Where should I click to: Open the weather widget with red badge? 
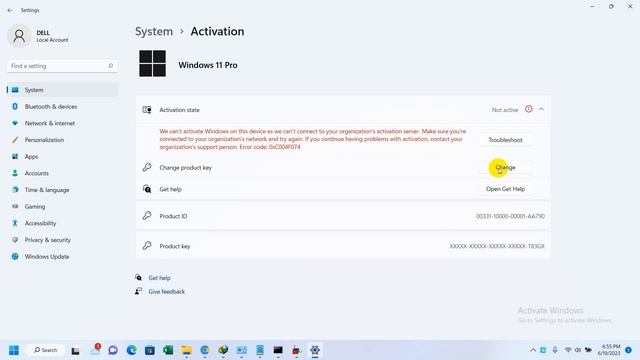click(x=95, y=350)
